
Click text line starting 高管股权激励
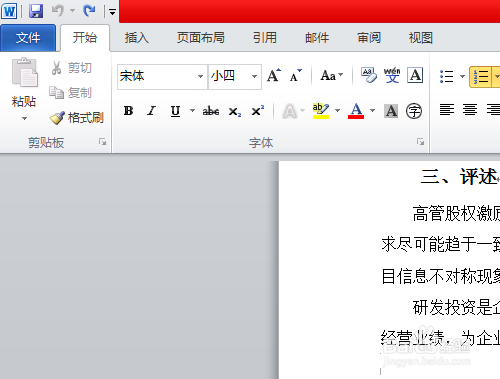(456, 213)
